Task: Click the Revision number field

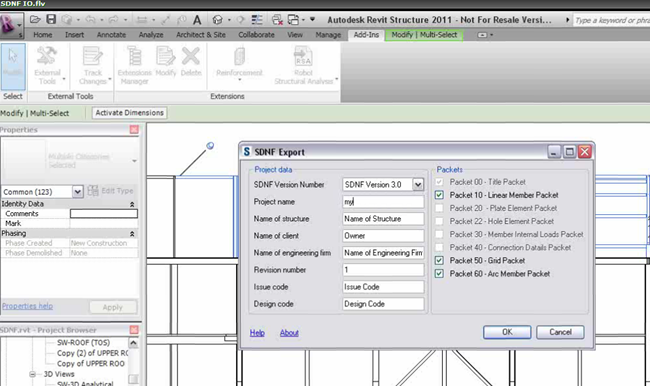Action: pos(383,269)
